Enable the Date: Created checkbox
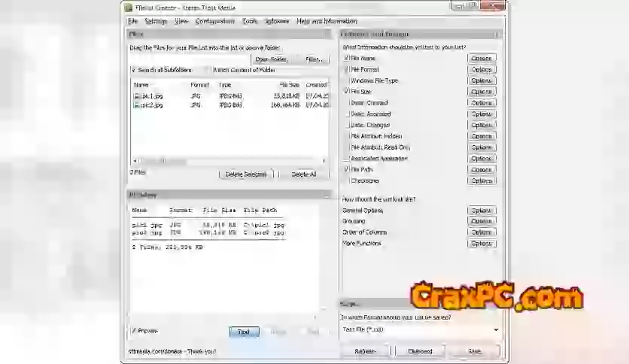 347,102
